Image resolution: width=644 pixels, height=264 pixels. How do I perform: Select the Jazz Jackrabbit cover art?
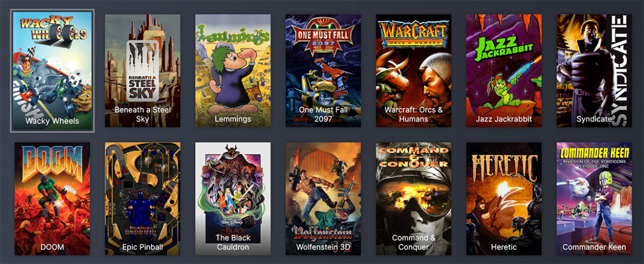(504, 71)
